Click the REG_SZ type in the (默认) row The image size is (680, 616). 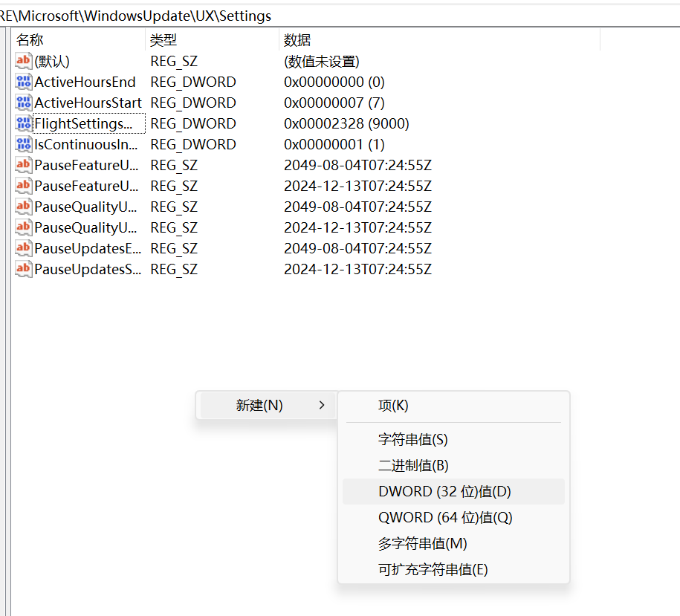[x=174, y=61]
